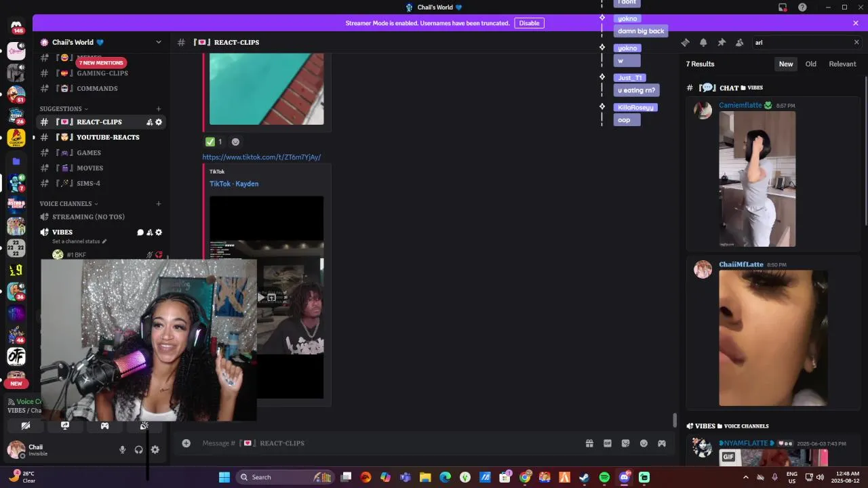Join STREAMING (NO TOS) voice channel

point(102,217)
